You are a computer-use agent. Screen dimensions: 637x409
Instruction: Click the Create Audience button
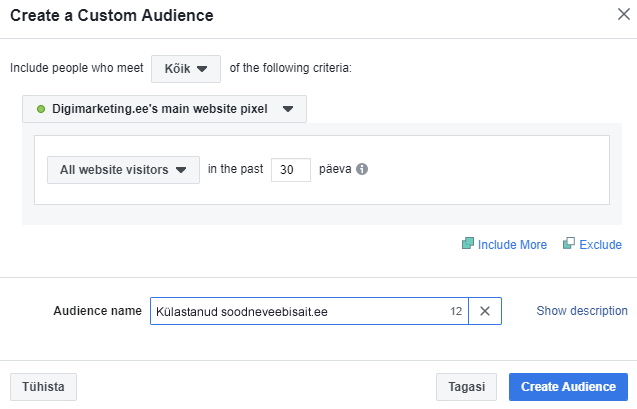568,387
